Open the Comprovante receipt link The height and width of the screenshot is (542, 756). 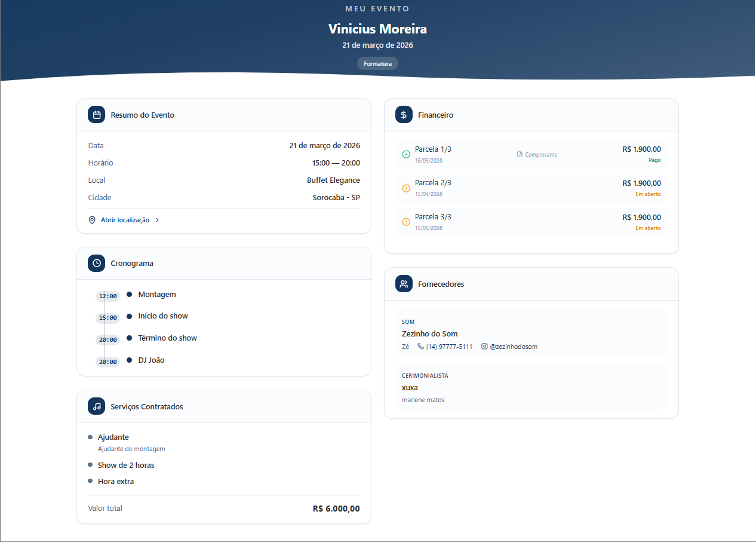(537, 154)
